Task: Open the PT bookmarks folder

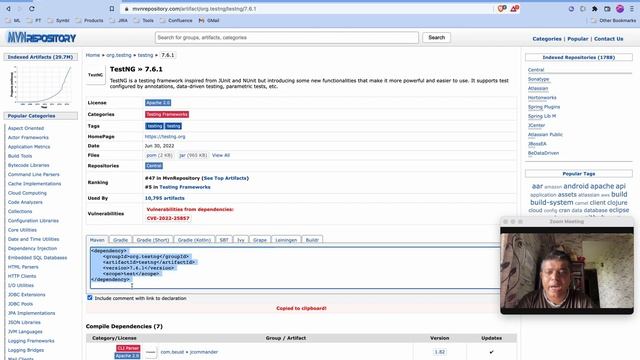Action: [34, 20]
